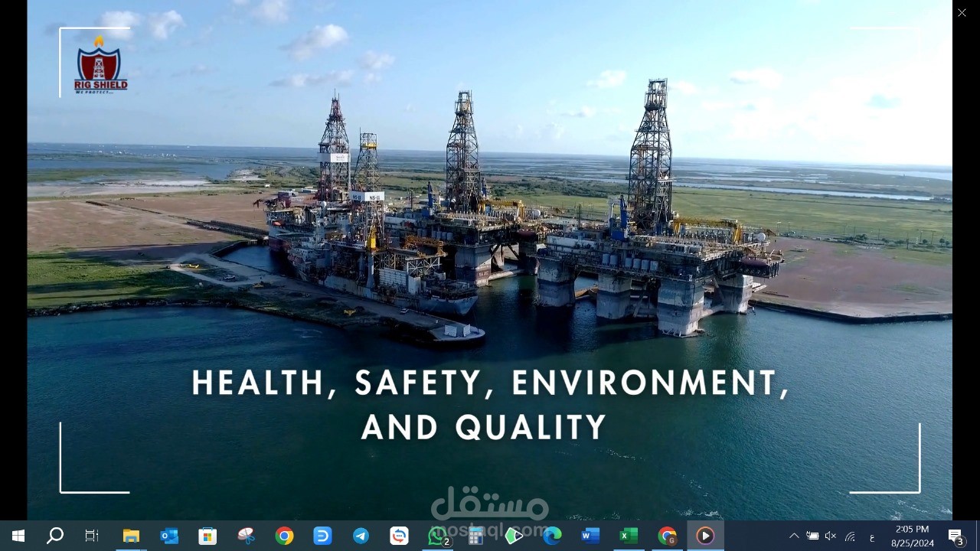Open the Wi-Fi network tray icon
980x551 pixels.
click(850, 536)
